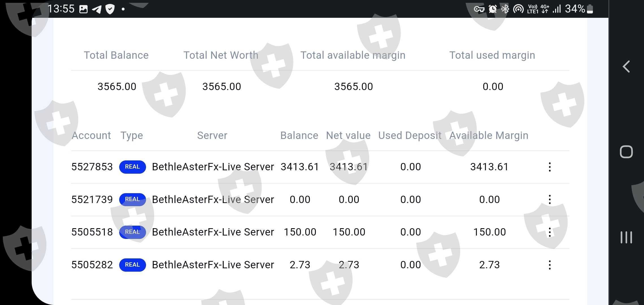Click the Available Margin column header
This screenshot has width=644, height=305.
click(489, 136)
